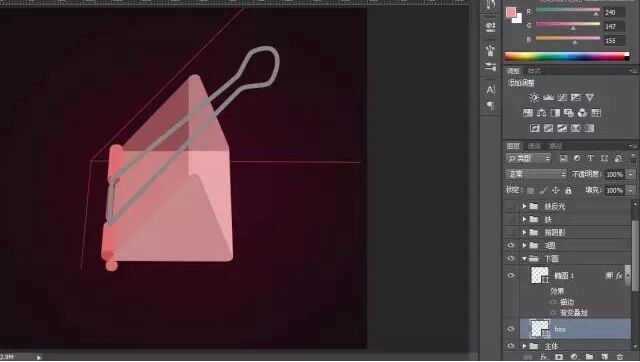The width and height of the screenshot is (640, 362).
Task: Click the lock all icon
Action: click(568, 191)
